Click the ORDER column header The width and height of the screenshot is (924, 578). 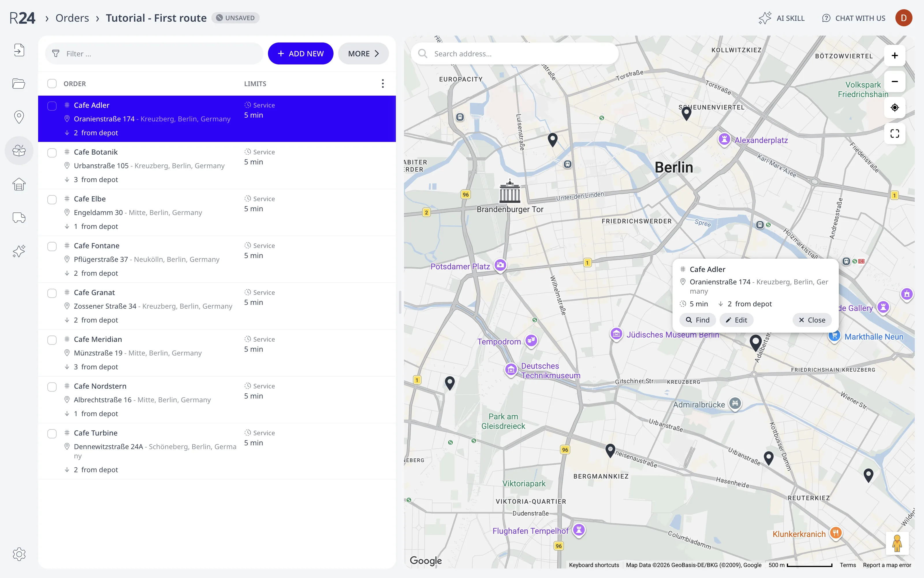tap(74, 84)
